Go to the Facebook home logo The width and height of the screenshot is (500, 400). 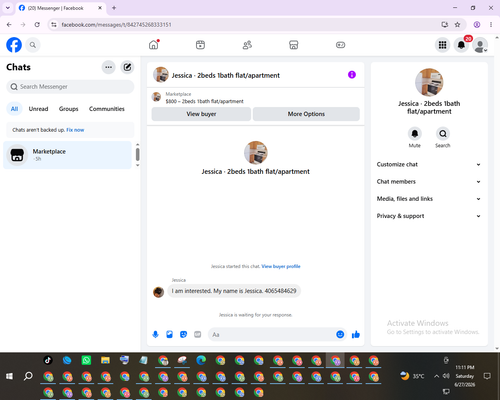coord(14,45)
